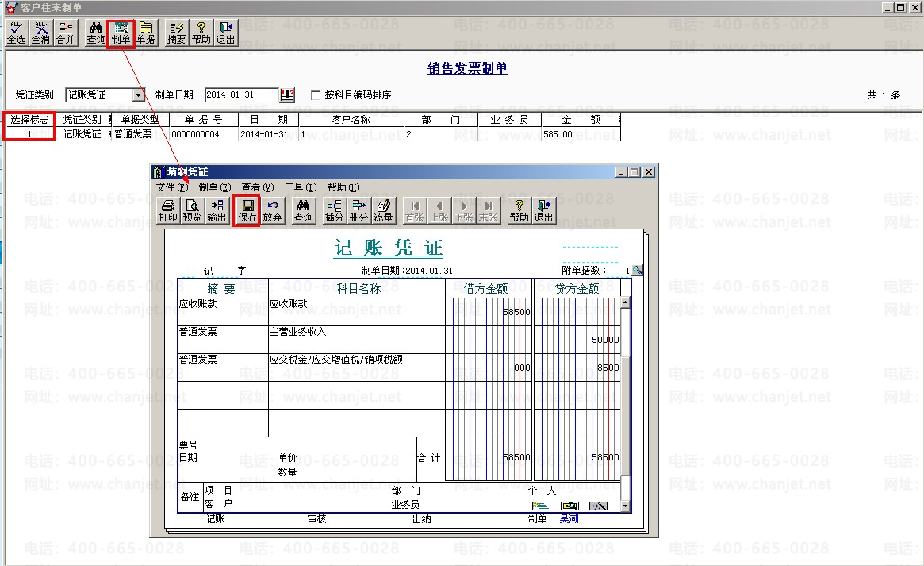
Task: Click the first small icon below 个人
Action: coord(541,506)
